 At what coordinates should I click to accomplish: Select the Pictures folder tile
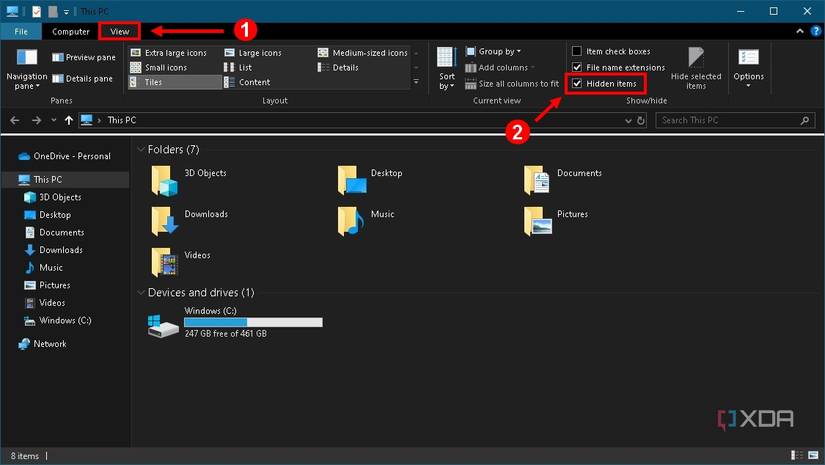[x=556, y=221]
